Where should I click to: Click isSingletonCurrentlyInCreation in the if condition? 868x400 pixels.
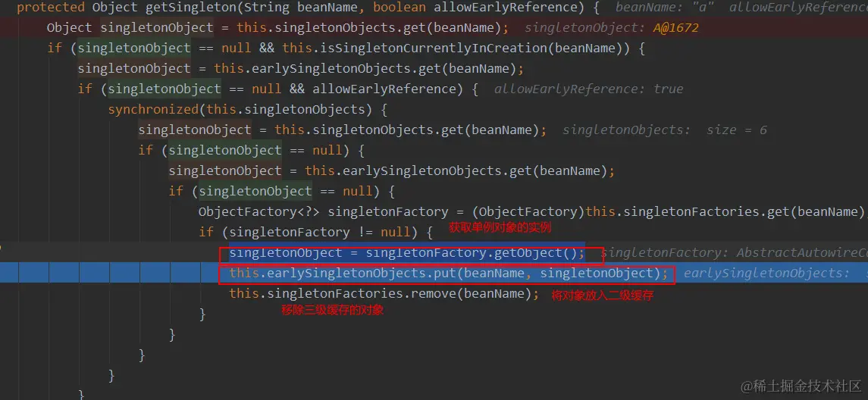[434, 48]
